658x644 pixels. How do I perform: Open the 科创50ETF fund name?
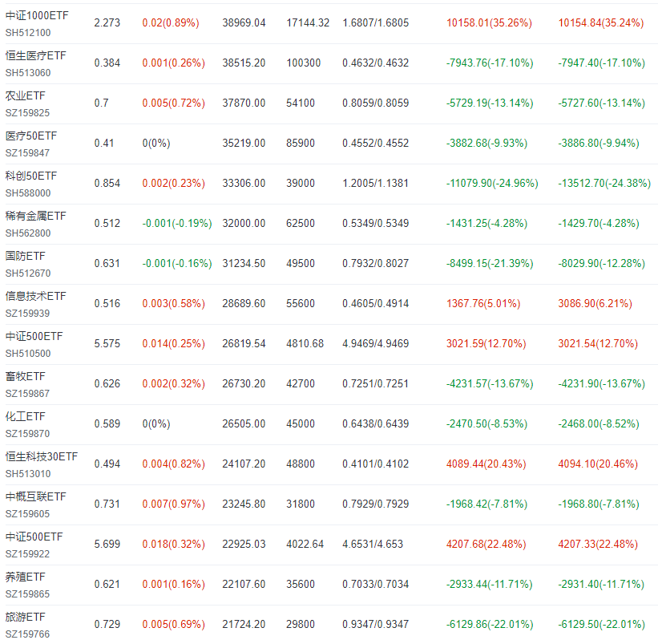30,176
